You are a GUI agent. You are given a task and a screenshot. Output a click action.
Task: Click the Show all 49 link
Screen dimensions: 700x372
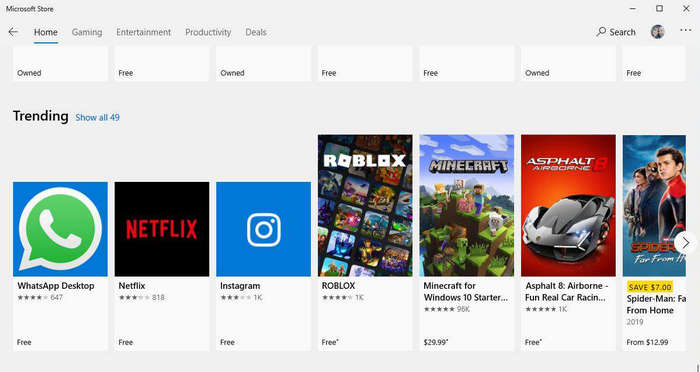(x=97, y=117)
